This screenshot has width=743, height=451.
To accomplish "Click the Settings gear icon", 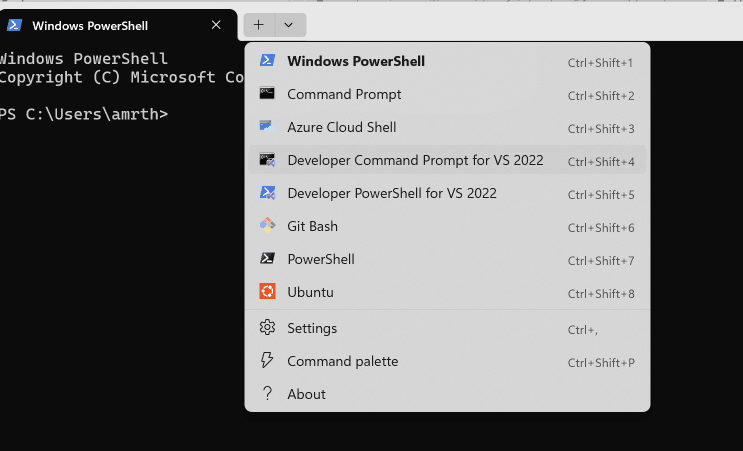I will (267, 327).
